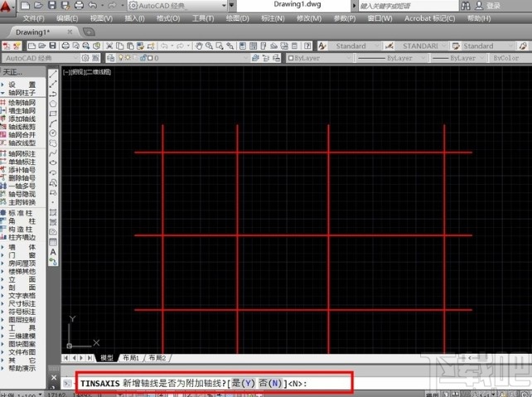Select the multiline text A tool
532x397 pixels.
(53, 252)
